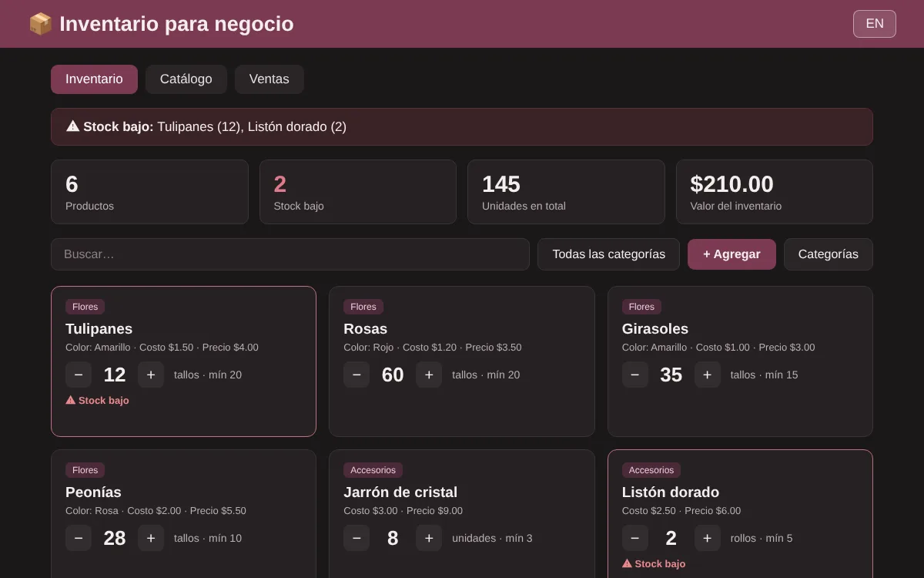Switch to the Catálogo tab
Image resolution: width=924 pixels, height=578 pixels.
coord(186,79)
